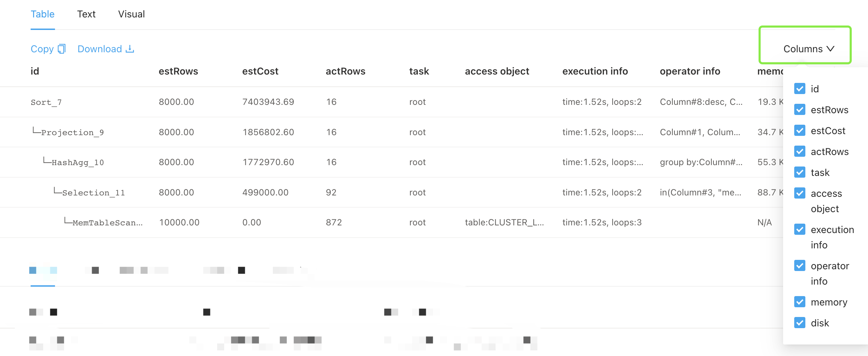Hide the actRows column via checkbox
The height and width of the screenshot is (356, 868).
[800, 152]
